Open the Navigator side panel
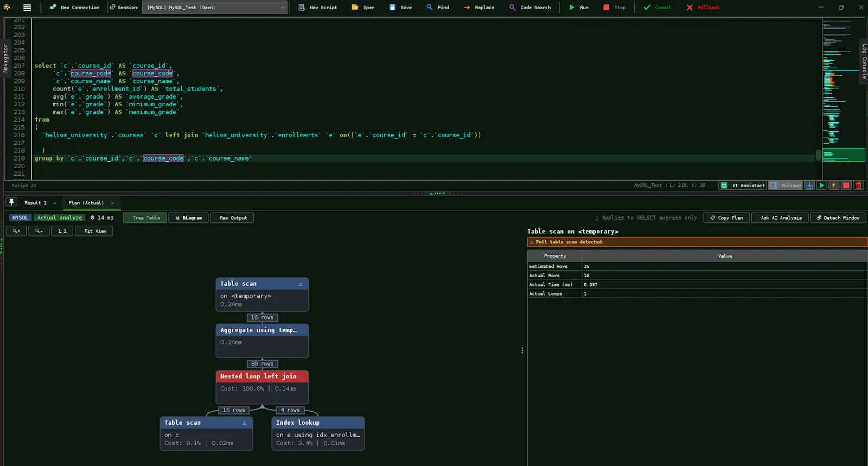The width and height of the screenshot is (868, 466). [x=5, y=59]
